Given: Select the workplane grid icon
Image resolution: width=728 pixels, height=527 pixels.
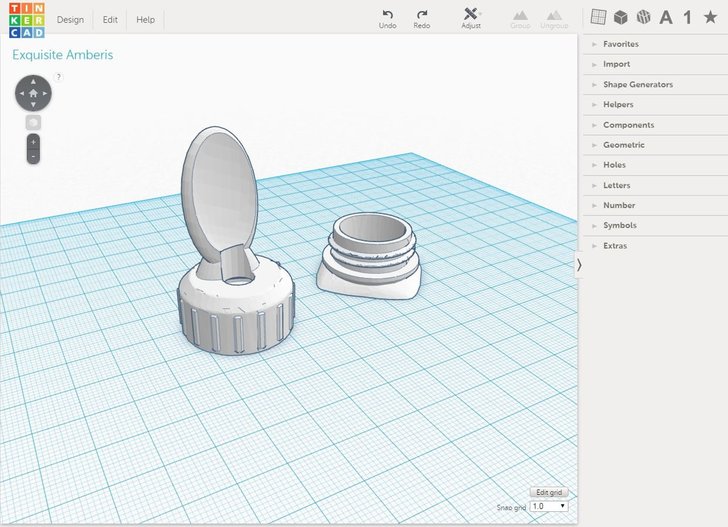Looking at the screenshot, I should coord(598,17).
